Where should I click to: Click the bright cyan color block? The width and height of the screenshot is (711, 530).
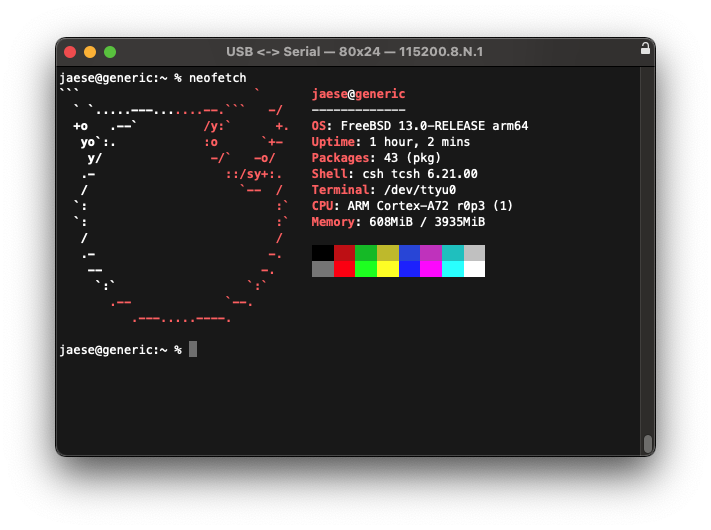coord(453,269)
